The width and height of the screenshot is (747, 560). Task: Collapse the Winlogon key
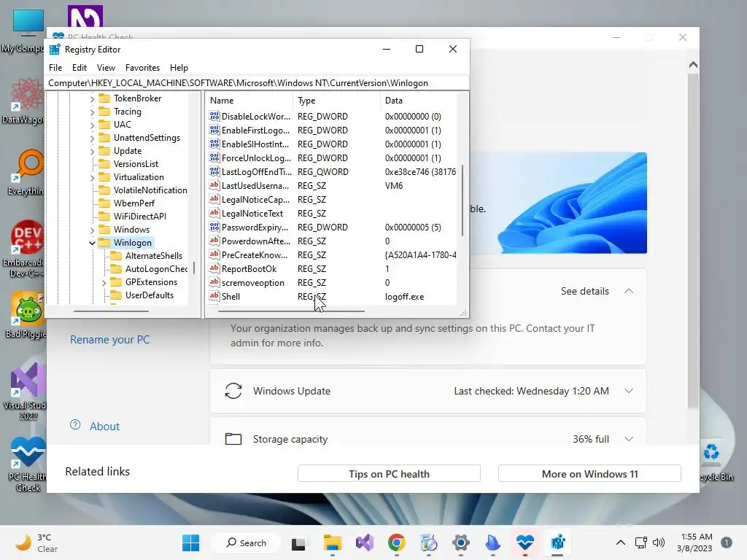click(92, 243)
